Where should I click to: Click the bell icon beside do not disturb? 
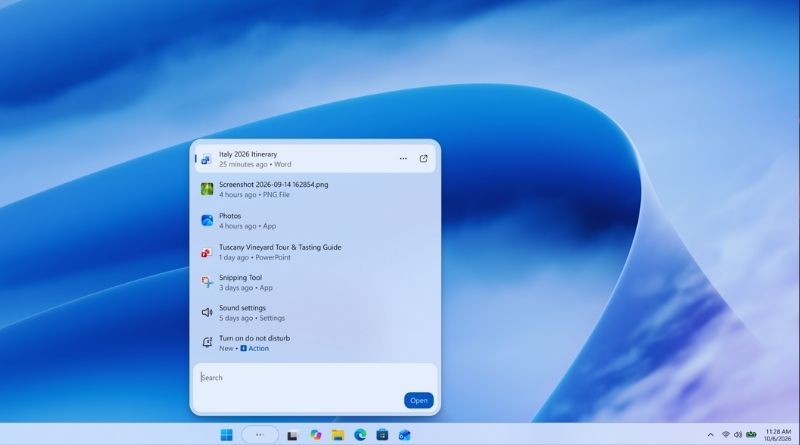click(207, 342)
